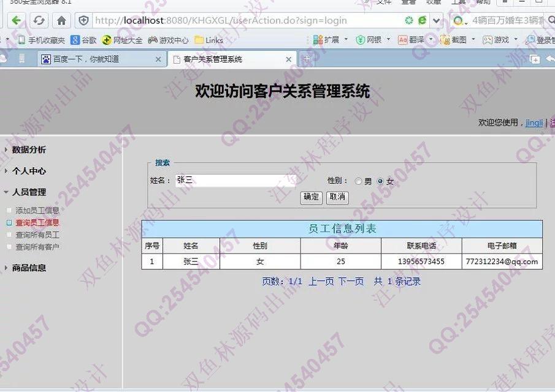Switch to the 百度一下，你就知道 tab
Viewport: 555px width, 392px height.
[101, 59]
